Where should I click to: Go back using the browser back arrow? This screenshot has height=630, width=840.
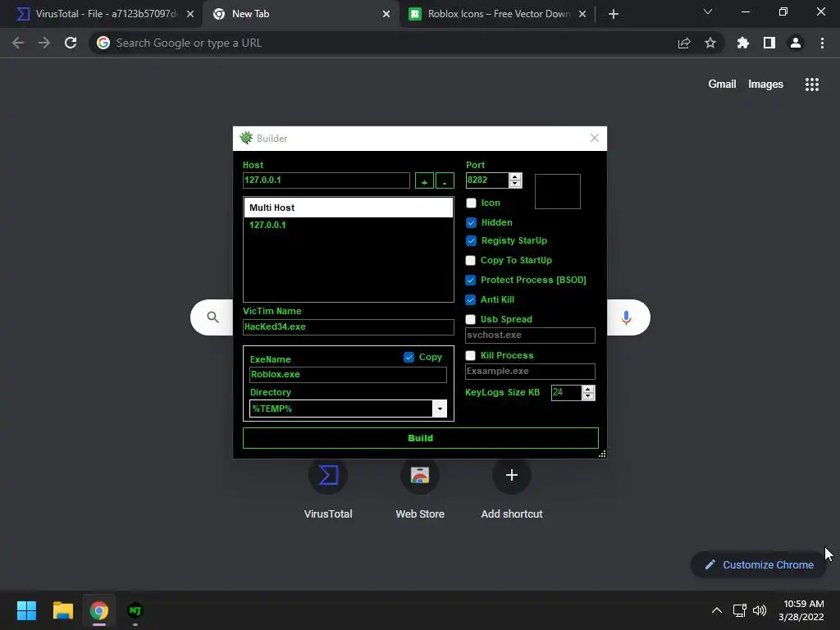point(18,43)
